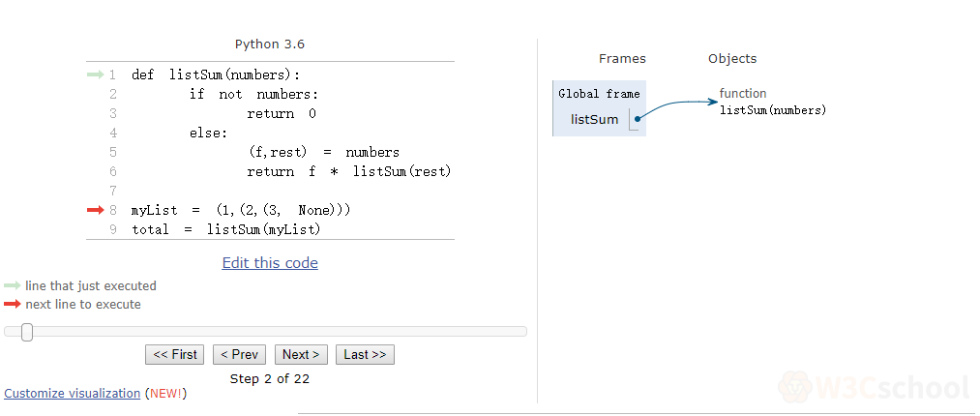Viewport: 980px width, 416px height.
Task: Click the red arrow beside line 8
Action: (94, 210)
